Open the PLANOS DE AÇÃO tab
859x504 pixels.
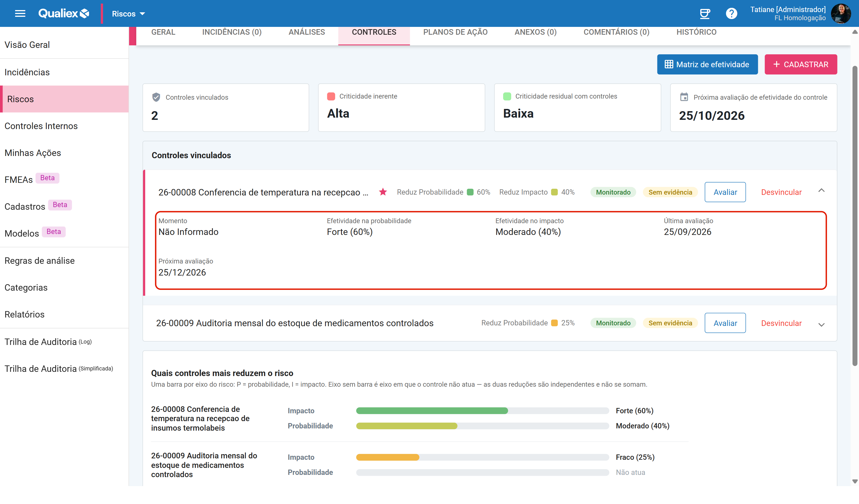click(455, 32)
